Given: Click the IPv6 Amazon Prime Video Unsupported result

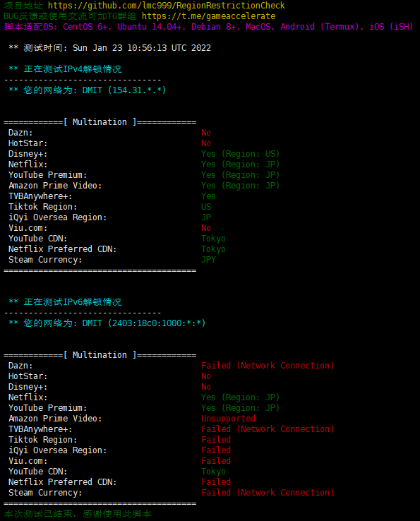Looking at the screenshot, I should (228, 419).
